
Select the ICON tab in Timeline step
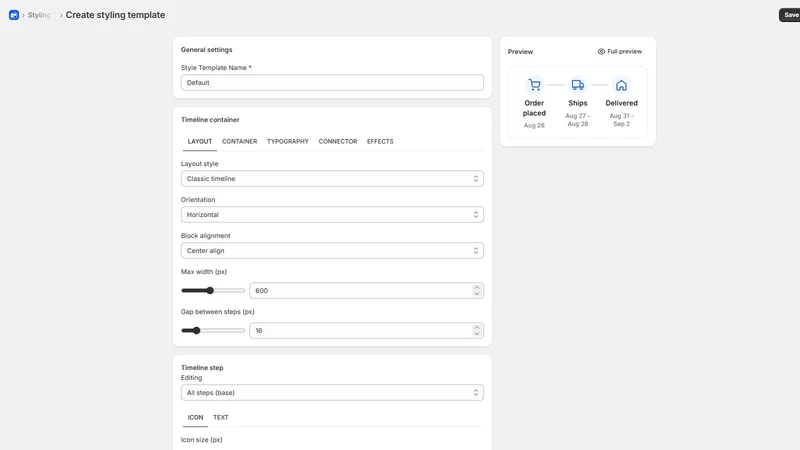click(195, 417)
